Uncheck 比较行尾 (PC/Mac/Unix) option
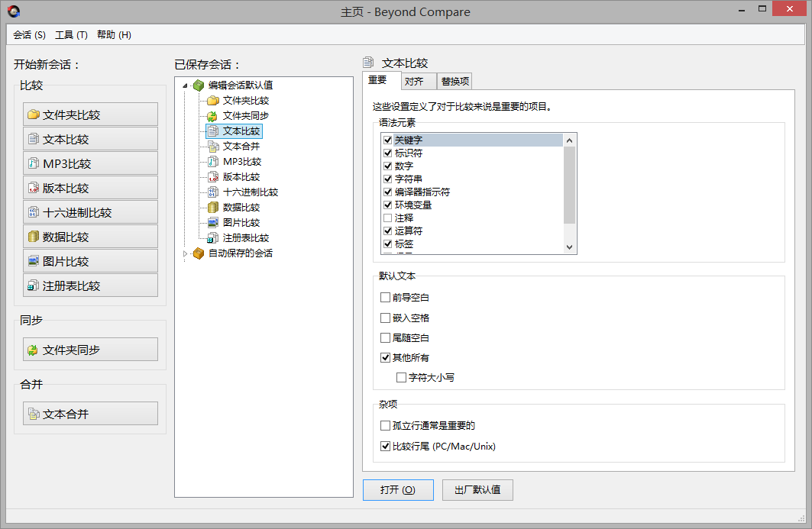The height and width of the screenshot is (529, 812). click(385, 447)
